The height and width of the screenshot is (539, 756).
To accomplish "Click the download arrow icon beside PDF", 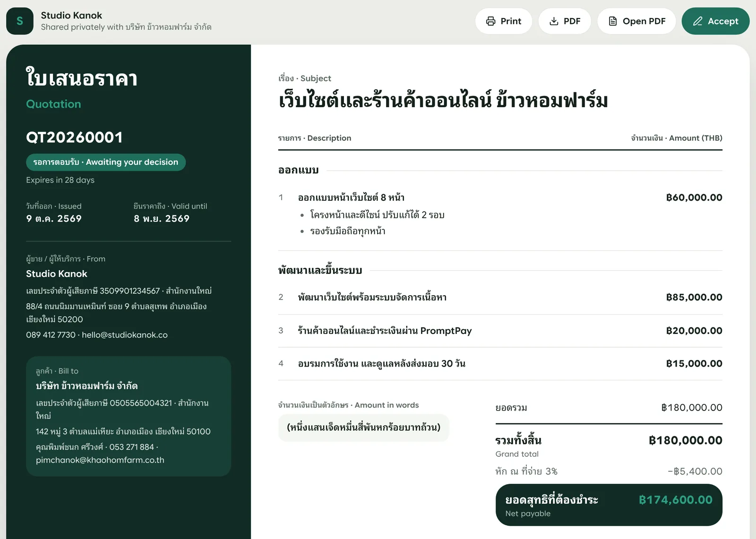I will point(554,21).
